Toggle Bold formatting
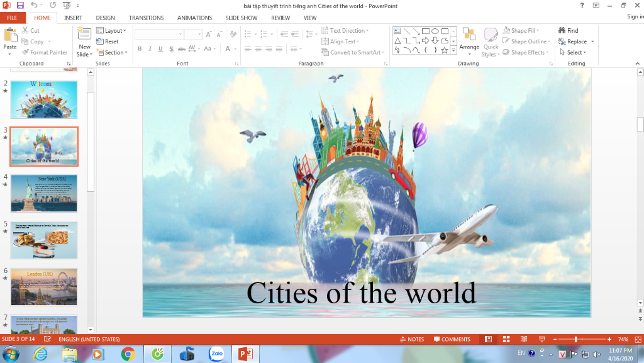 click(140, 49)
